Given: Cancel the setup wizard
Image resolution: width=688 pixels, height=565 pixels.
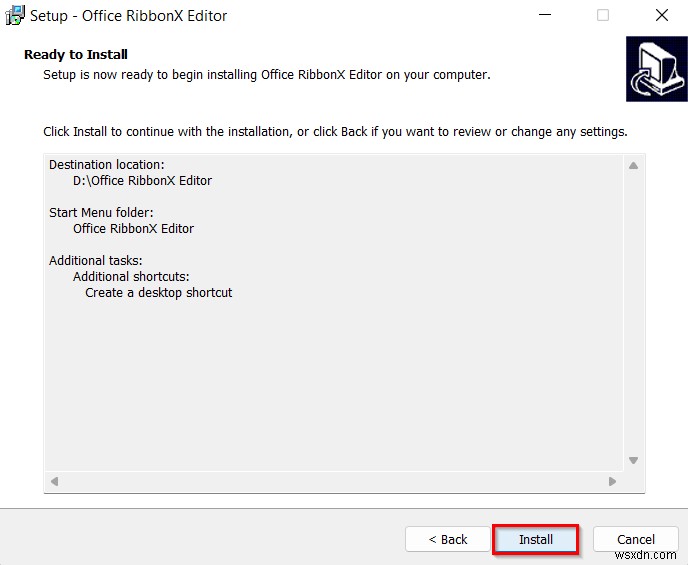Looking at the screenshot, I should pyautogui.click(x=636, y=539).
